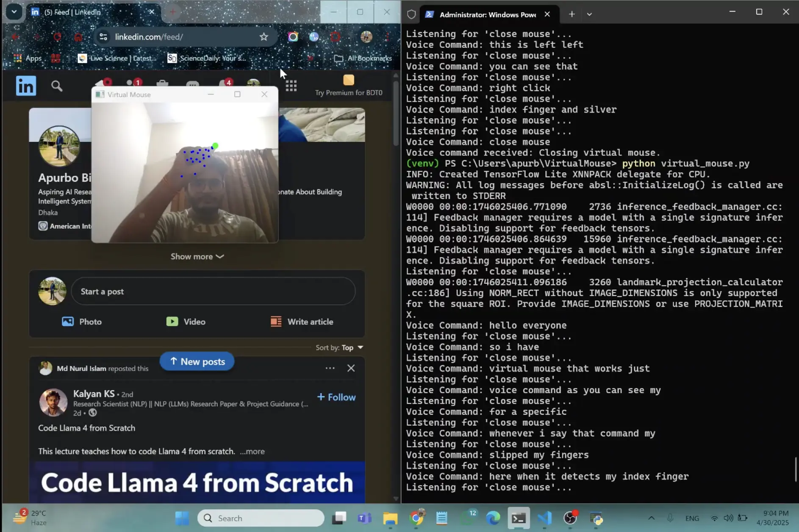Open the notifications bell with 4 alerts

click(225, 85)
